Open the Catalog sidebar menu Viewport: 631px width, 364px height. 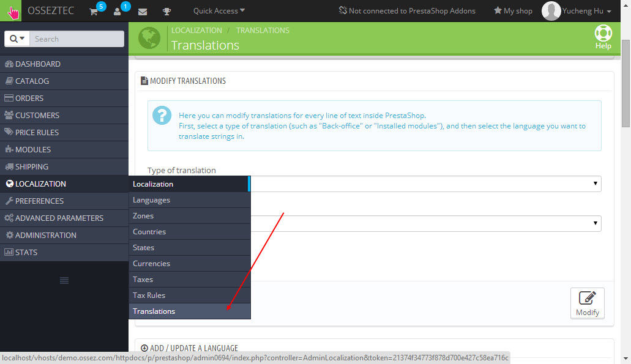[32, 81]
